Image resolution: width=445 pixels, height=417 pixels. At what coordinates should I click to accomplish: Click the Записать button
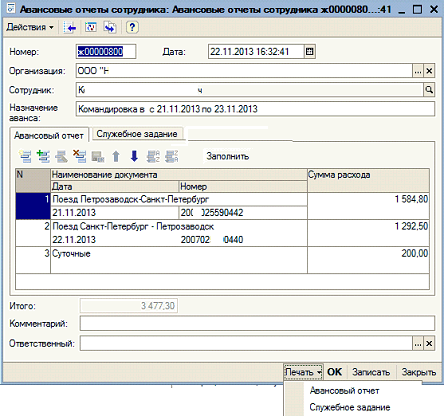[x=371, y=372]
